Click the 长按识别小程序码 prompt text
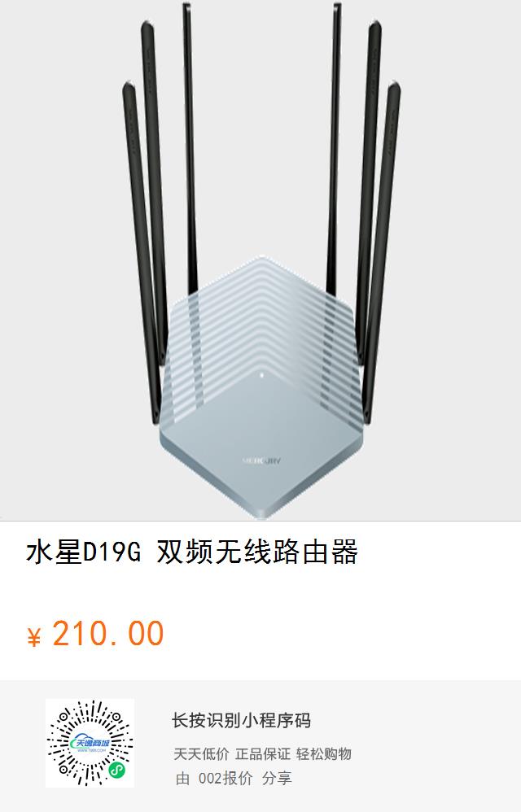Viewport: 521px width, 812px height. coord(241,720)
